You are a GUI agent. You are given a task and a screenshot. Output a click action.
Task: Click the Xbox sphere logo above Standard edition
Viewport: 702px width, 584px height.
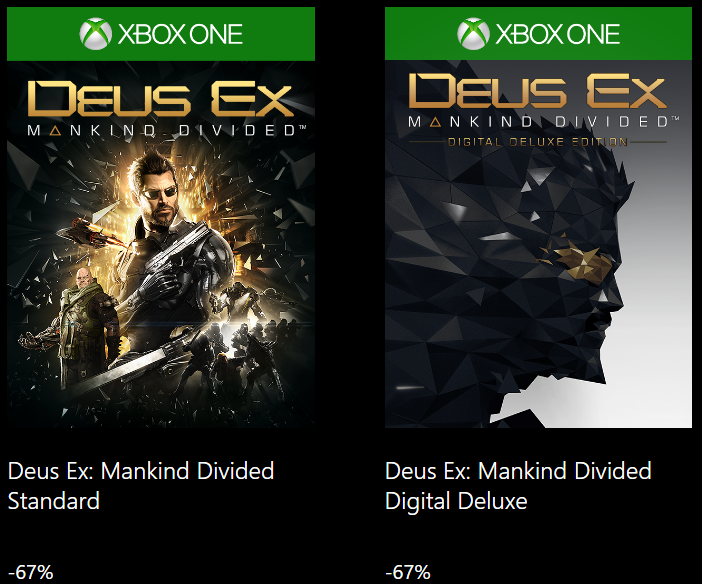[x=95, y=34]
